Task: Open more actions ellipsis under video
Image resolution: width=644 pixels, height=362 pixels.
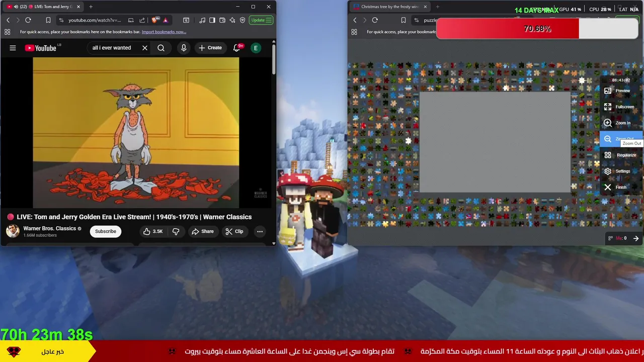Action: [260, 231]
